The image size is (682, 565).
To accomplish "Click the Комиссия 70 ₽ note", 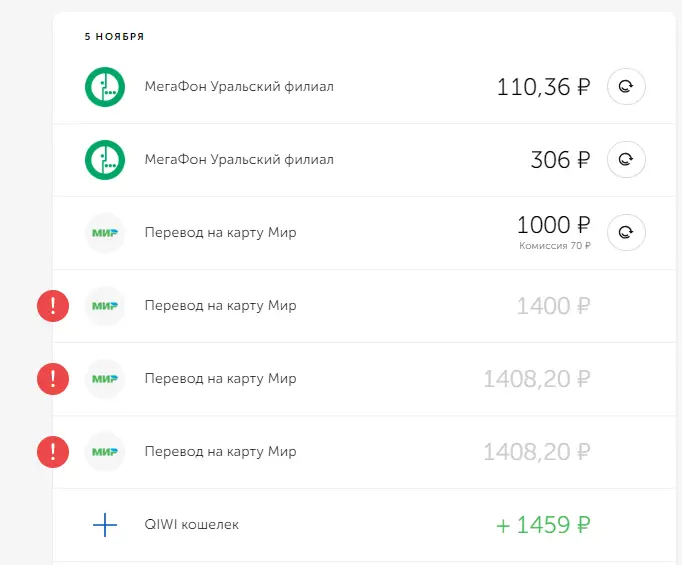I will point(555,246).
